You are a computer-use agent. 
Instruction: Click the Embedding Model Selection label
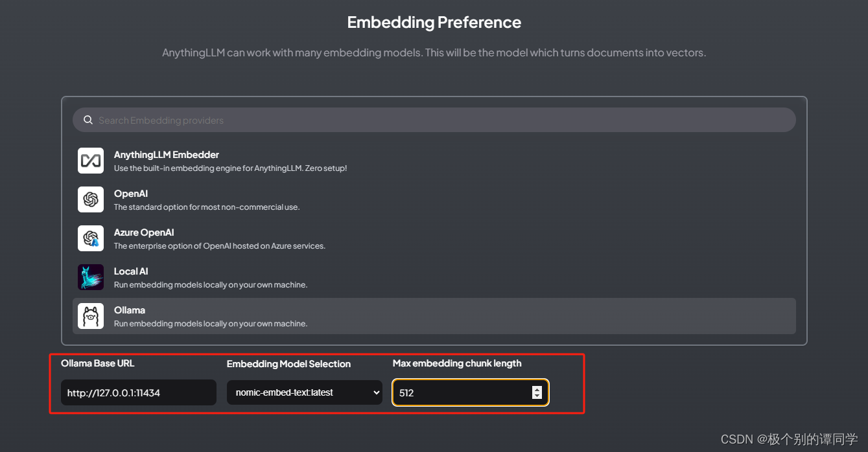point(288,364)
